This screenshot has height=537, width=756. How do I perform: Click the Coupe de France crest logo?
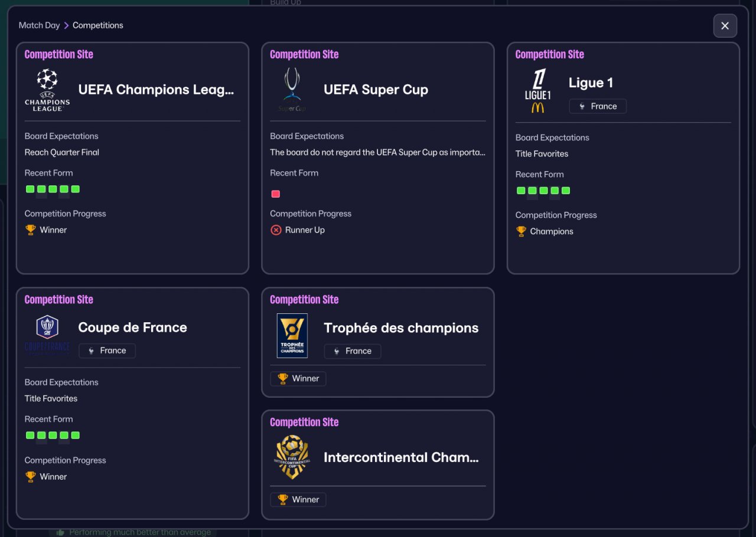coord(47,335)
